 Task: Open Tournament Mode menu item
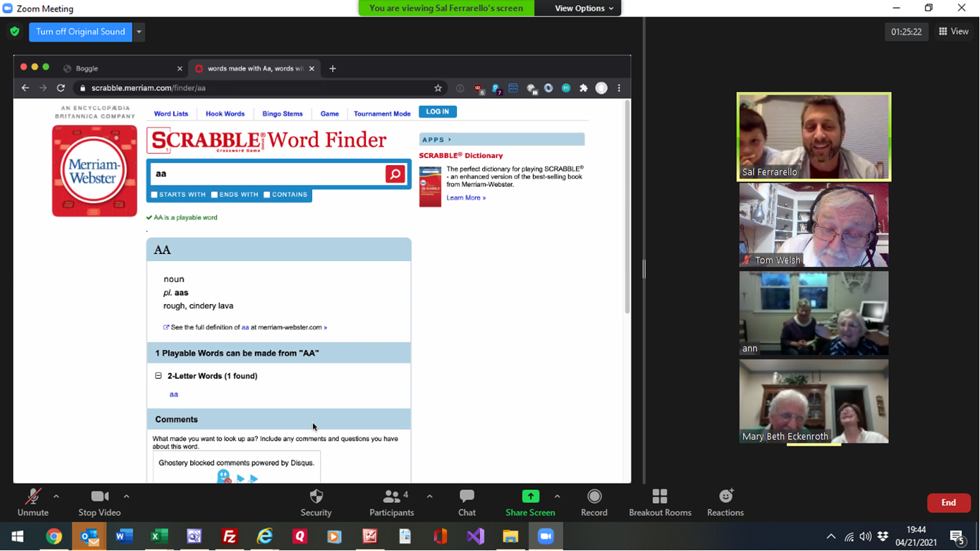tap(382, 113)
